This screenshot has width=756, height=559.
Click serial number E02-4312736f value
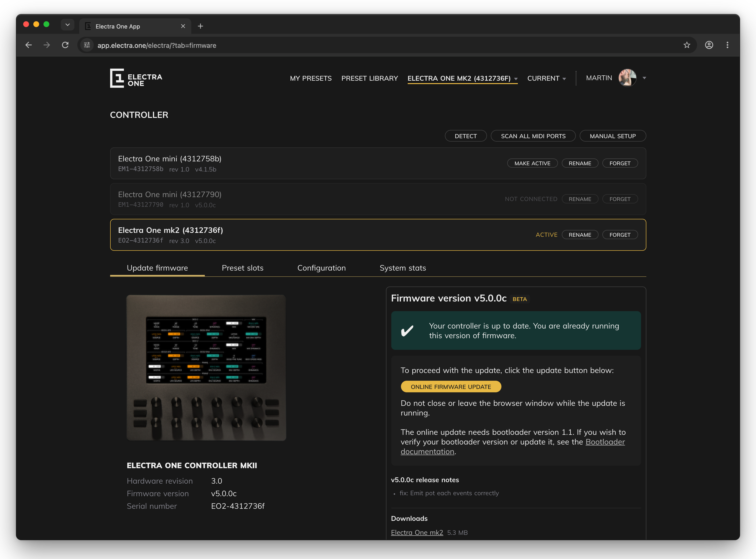tap(237, 506)
